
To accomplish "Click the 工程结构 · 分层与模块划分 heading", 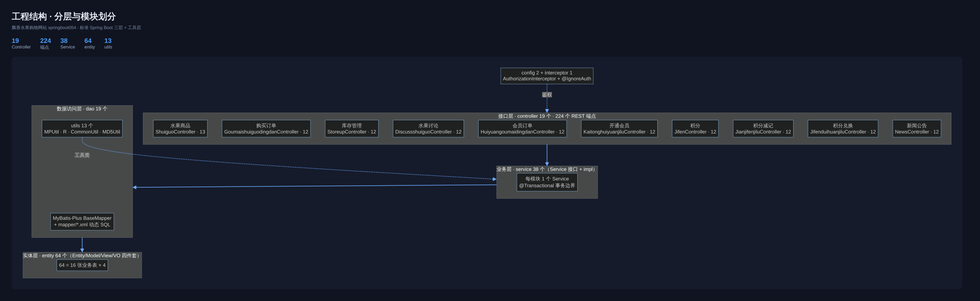I will click(64, 16).
